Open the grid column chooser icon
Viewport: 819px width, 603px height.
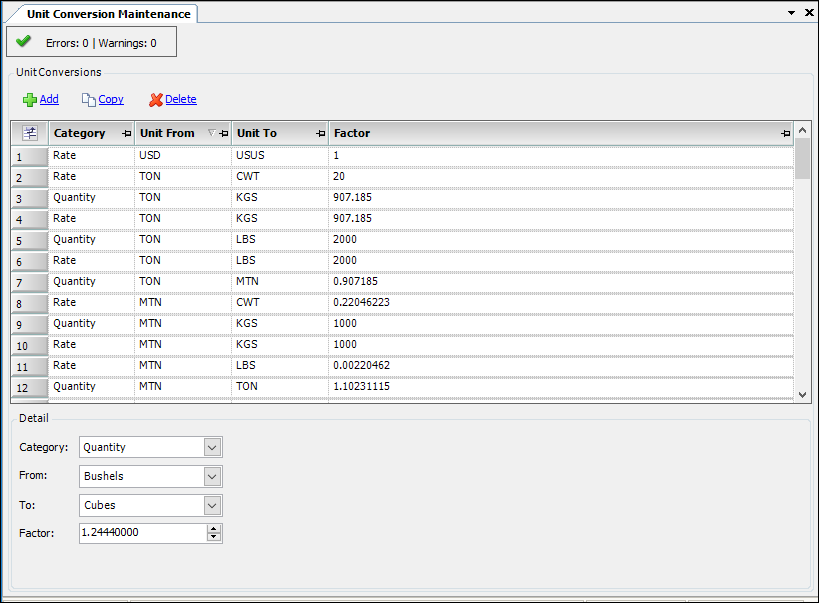pos(30,133)
